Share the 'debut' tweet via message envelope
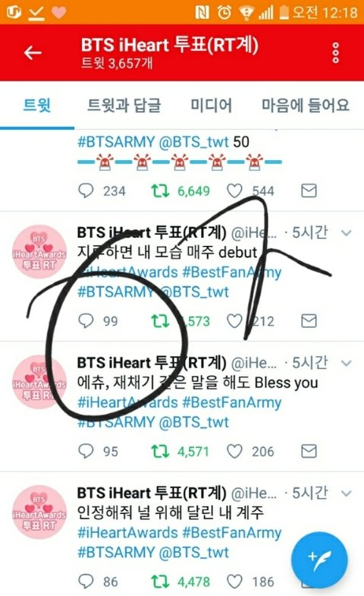 [309, 321]
